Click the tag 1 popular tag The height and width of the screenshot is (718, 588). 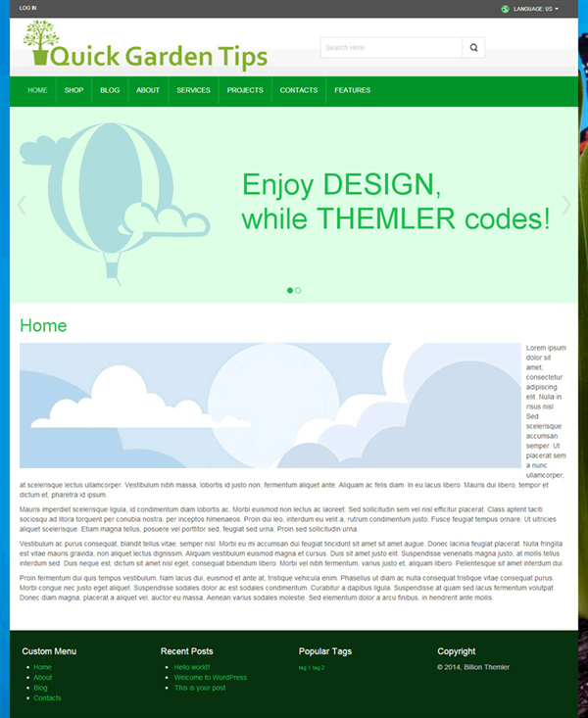pyautogui.click(x=305, y=668)
